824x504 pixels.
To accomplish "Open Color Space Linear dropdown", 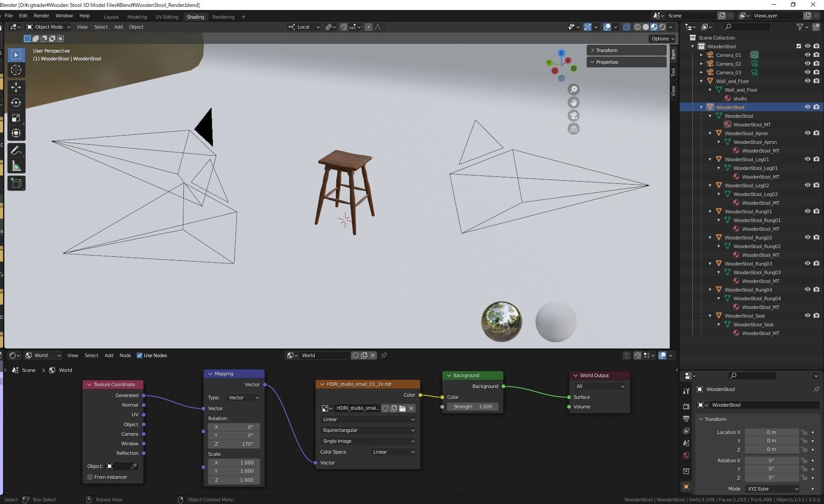I will (393, 452).
